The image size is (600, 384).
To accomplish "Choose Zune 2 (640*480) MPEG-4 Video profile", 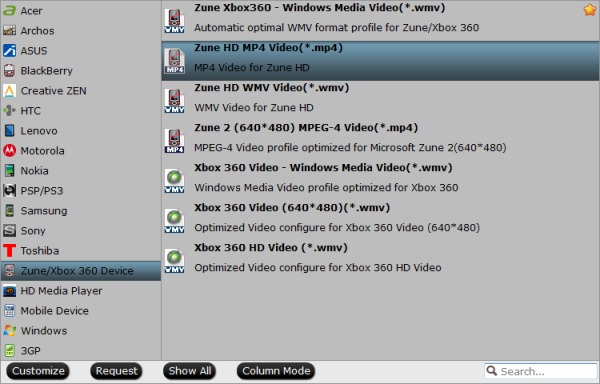I will (x=380, y=141).
